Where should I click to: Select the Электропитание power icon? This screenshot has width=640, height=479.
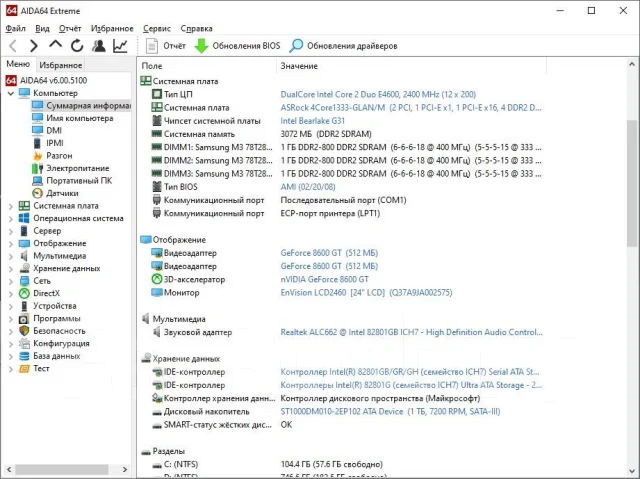tap(37, 168)
